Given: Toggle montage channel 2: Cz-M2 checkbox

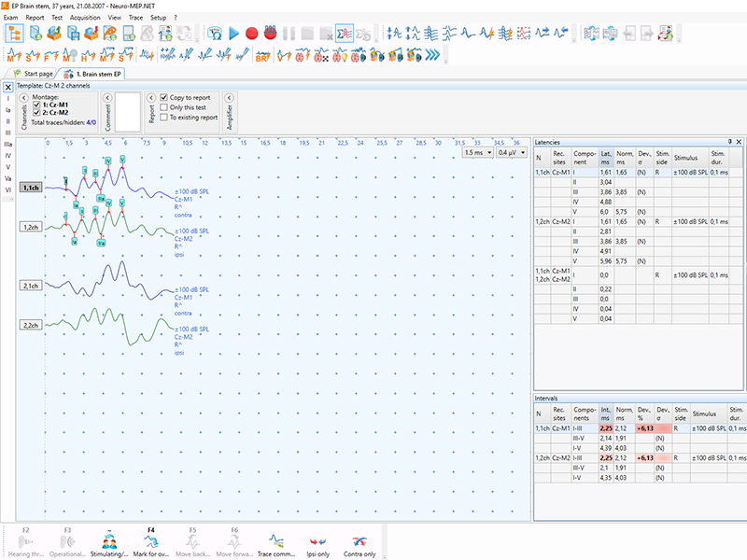Looking at the screenshot, I should point(36,112).
